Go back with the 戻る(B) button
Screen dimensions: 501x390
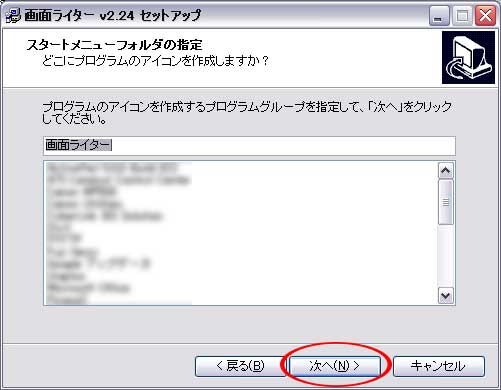240,366
